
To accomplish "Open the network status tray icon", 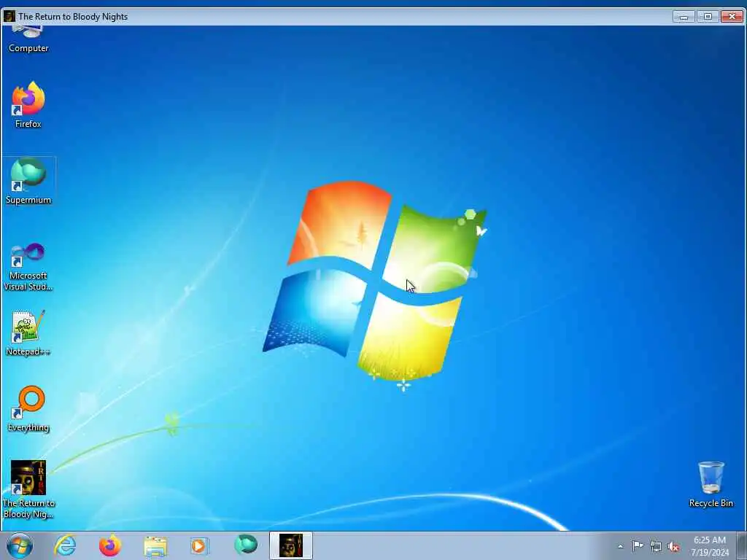I will [656, 547].
